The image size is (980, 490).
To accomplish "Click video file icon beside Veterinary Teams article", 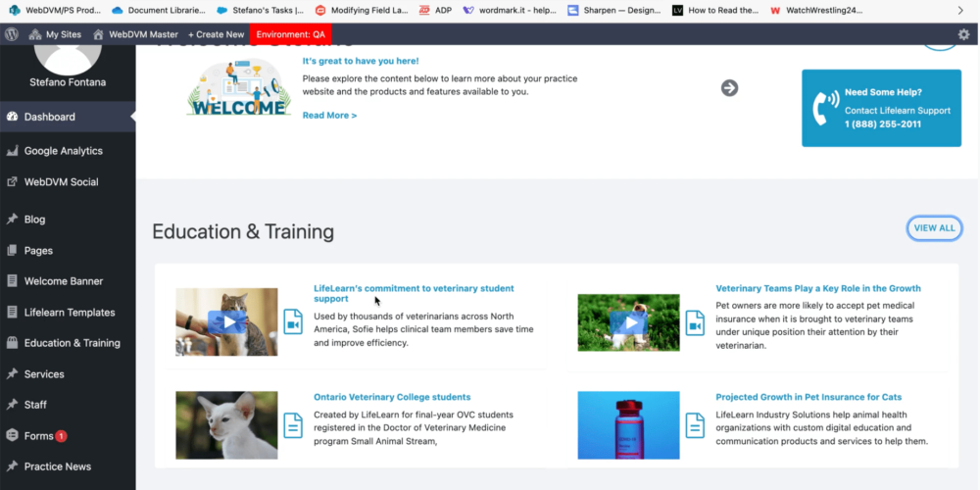I will 695,322.
